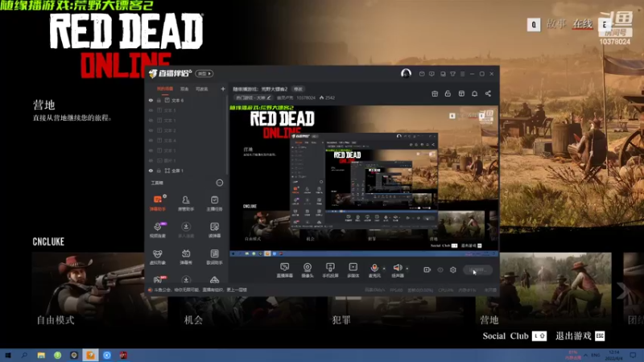The height and width of the screenshot is (362, 644).
Task: Add a 直播屏幕 screen capture source
Action: coord(285,270)
